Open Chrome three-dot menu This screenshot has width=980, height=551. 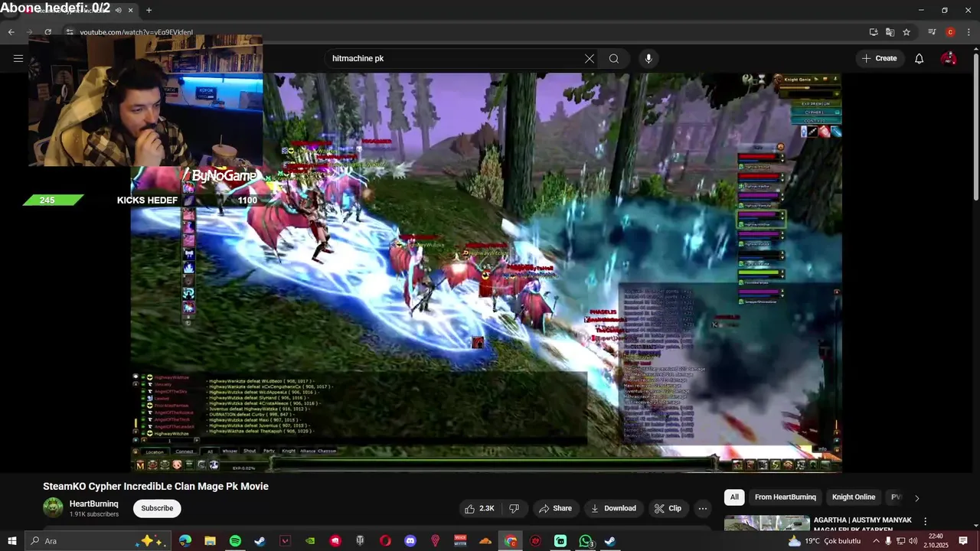pos(969,32)
